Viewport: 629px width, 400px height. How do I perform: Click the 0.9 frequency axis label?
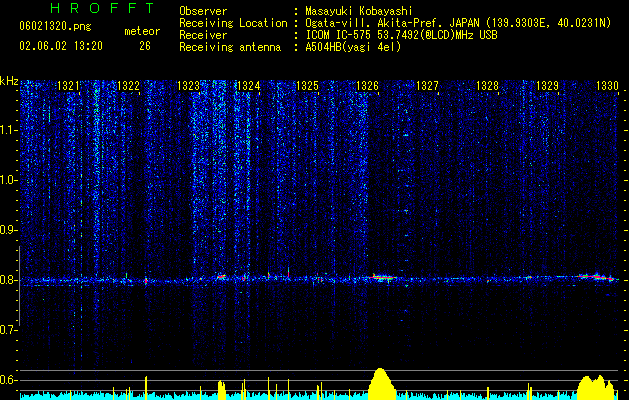(x=8, y=230)
